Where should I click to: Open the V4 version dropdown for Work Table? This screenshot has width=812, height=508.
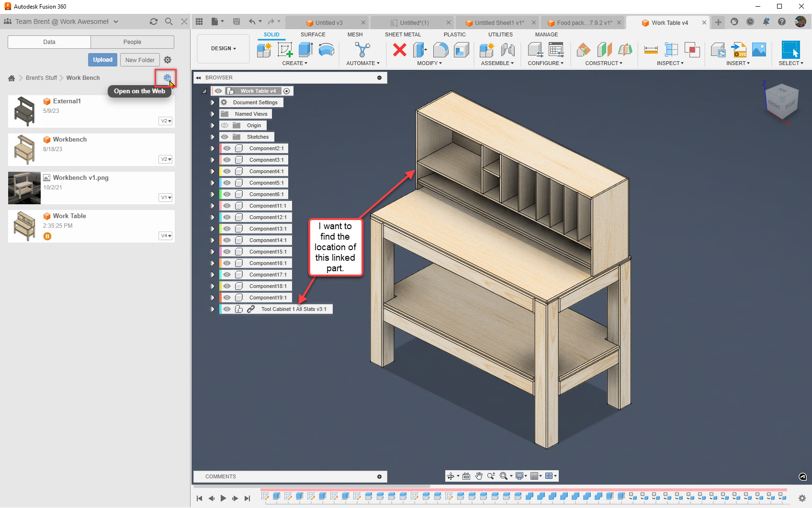pos(166,235)
